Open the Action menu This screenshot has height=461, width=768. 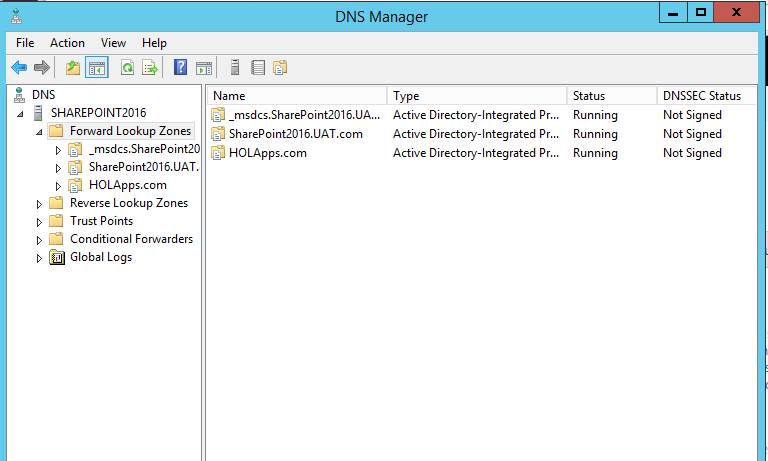(x=67, y=43)
